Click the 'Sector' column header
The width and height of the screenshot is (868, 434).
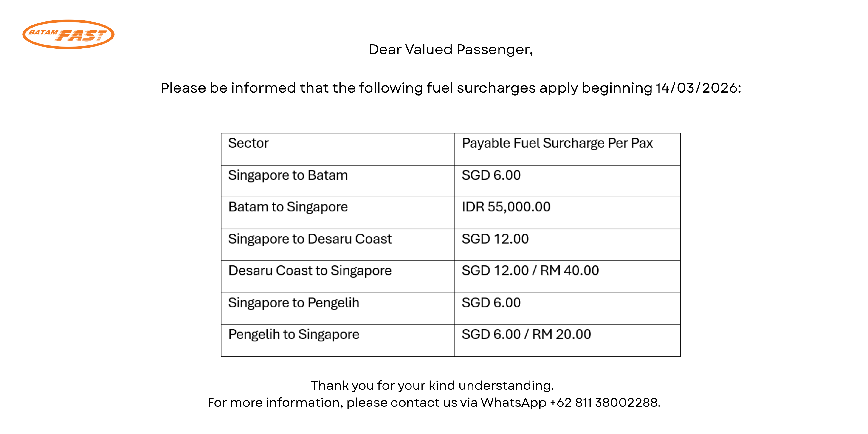click(338, 149)
